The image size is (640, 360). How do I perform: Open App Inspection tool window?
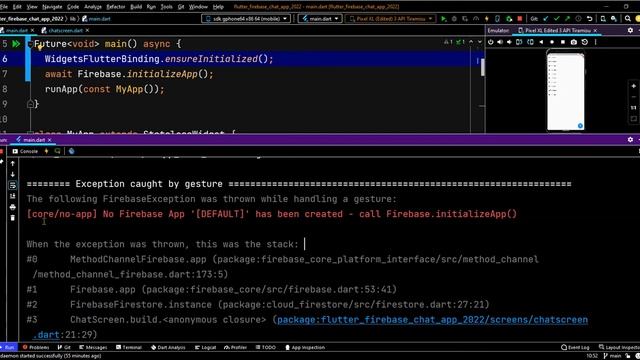(x=304, y=347)
